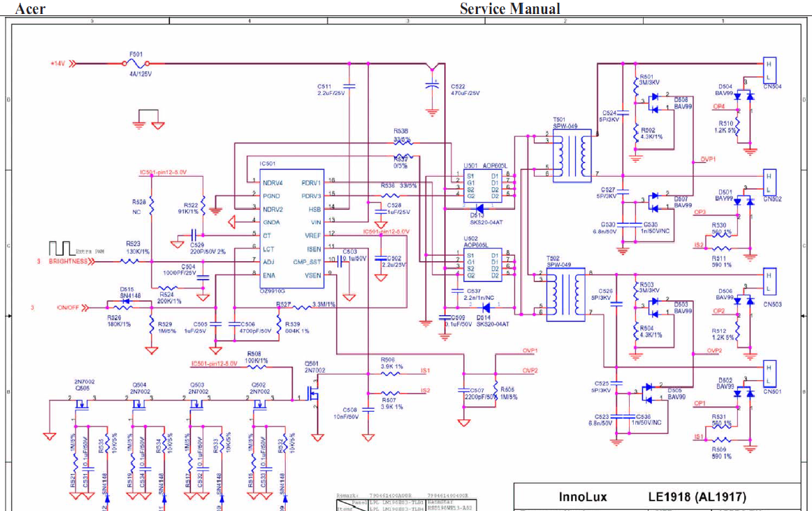Click the D515 SN4148 diode label
The height and width of the screenshot is (511, 812).
point(131,292)
